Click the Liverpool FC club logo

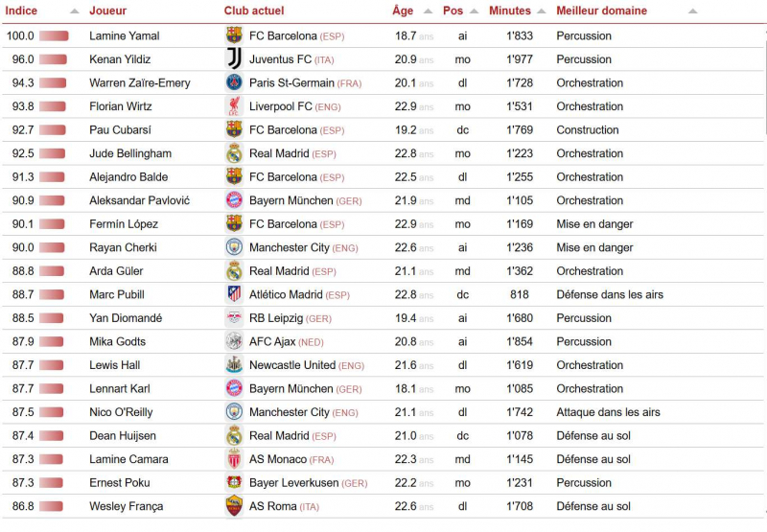(x=234, y=106)
